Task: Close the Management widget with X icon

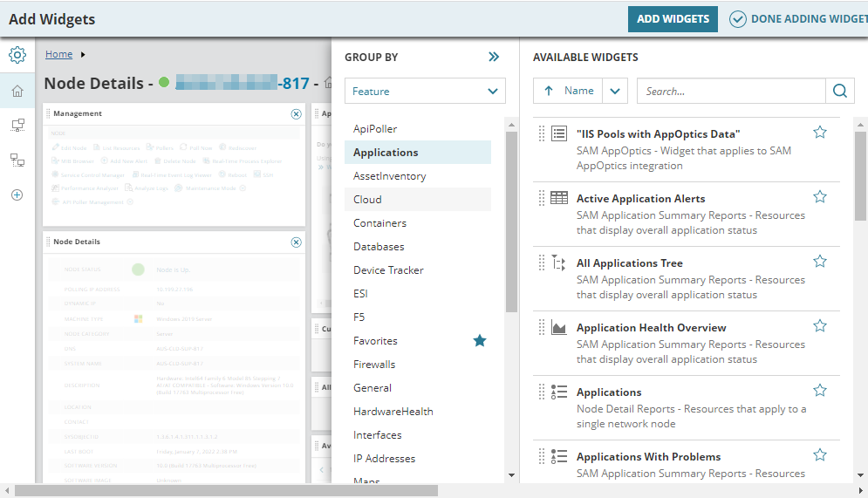Action: pos(296,114)
